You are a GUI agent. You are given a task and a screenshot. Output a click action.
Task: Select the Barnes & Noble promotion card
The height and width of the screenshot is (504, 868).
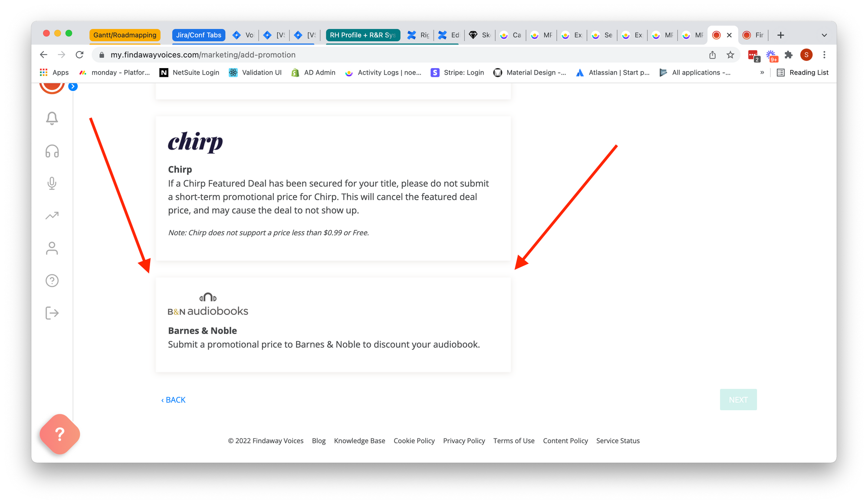pos(333,325)
